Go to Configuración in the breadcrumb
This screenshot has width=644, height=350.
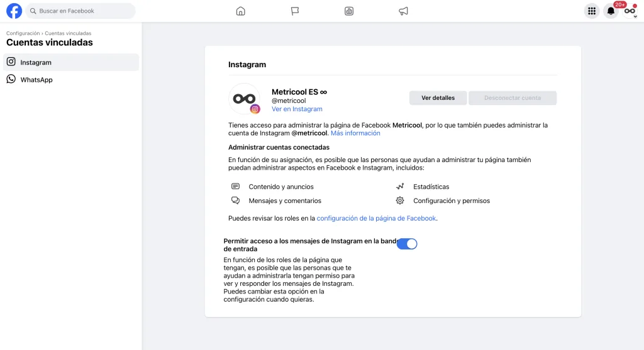click(x=23, y=33)
